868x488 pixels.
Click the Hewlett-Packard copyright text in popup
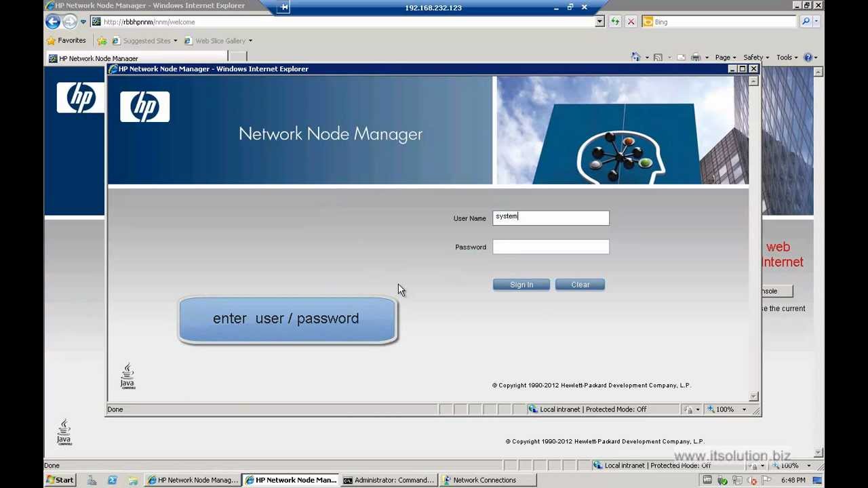tap(591, 386)
